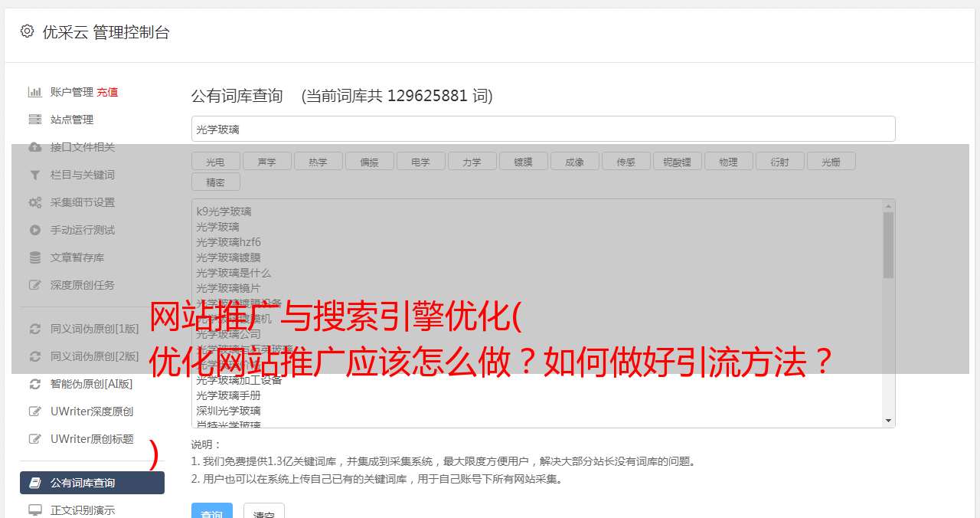Click the blue 查询 button
Viewport: 980px width, 518px height.
click(x=212, y=511)
